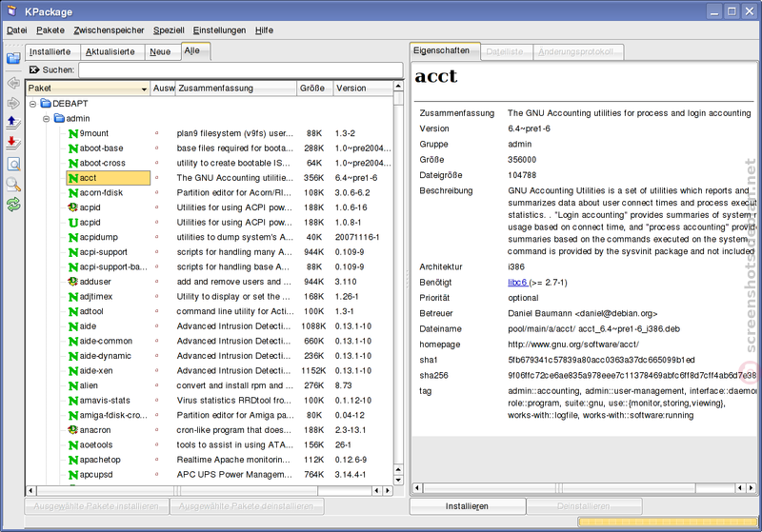Viewport: 762px width, 532px height.
Task: Click the N icon of apcupsd
Action: (73, 475)
